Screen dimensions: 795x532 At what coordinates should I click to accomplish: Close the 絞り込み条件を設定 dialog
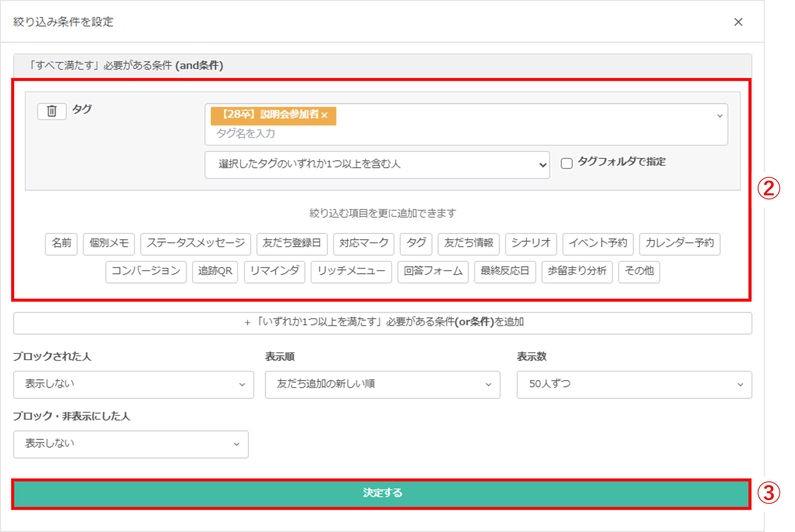coord(739,22)
